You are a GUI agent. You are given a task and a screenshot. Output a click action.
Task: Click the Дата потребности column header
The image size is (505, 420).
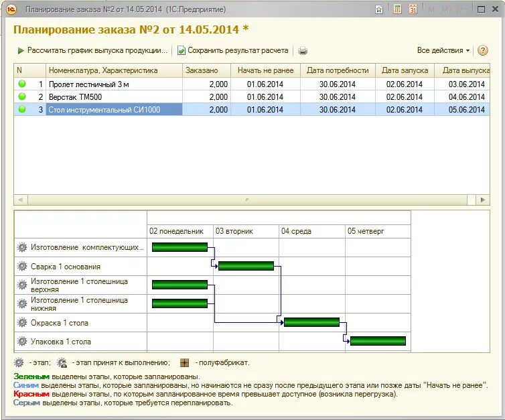[338, 70]
